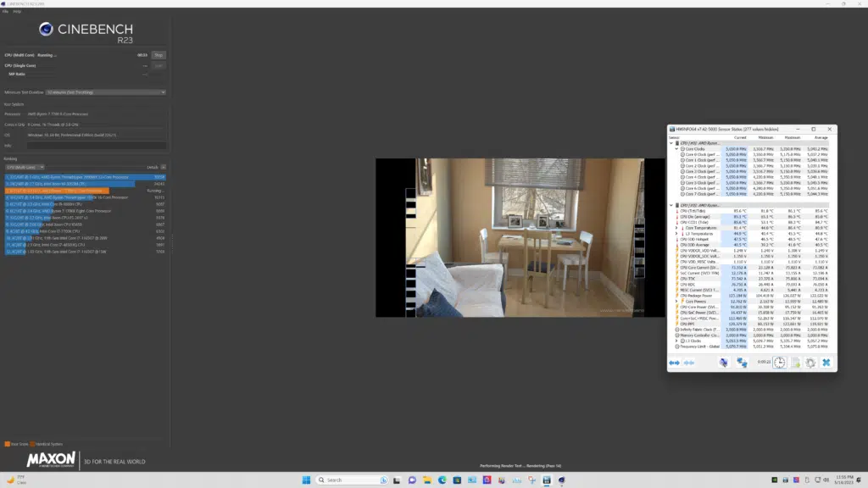Select Infinity Fabric Clock row
This screenshot has height=488, width=868.
click(752, 330)
